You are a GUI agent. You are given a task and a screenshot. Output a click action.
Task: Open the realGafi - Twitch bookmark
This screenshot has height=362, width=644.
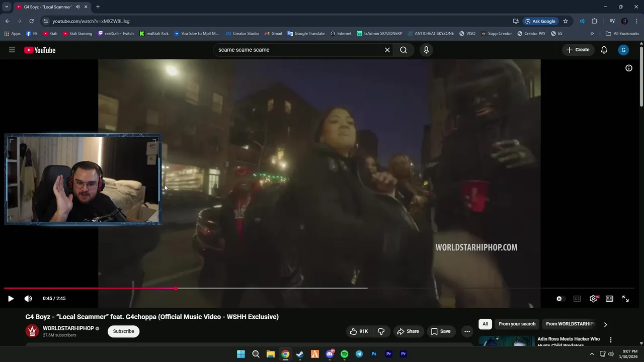(116, 33)
